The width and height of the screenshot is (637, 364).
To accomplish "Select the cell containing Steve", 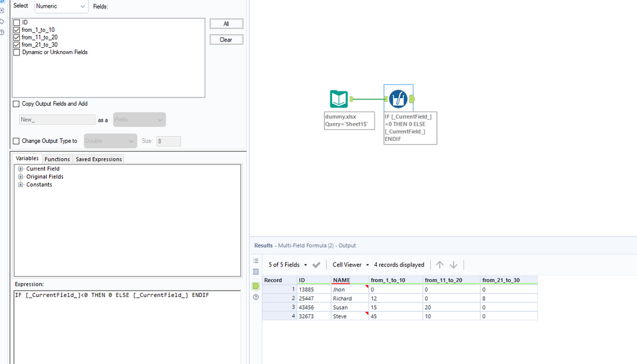I will (x=350, y=316).
